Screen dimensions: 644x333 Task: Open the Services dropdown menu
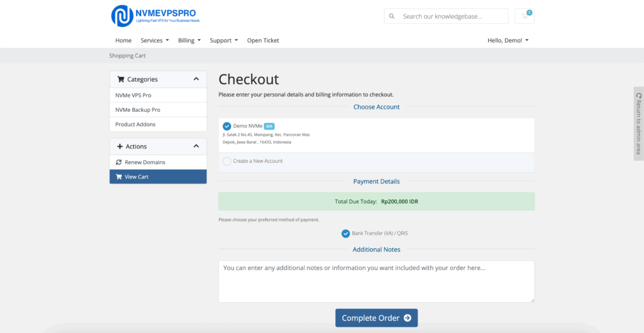155,40
